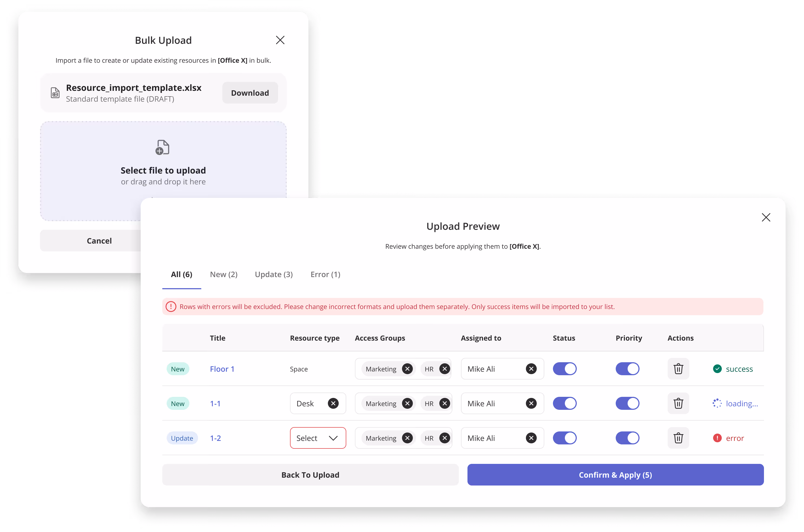Switch to the Update (3) tab
This screenshot has width=804, height=532.
pyautogui.click(x=274, y=274)
